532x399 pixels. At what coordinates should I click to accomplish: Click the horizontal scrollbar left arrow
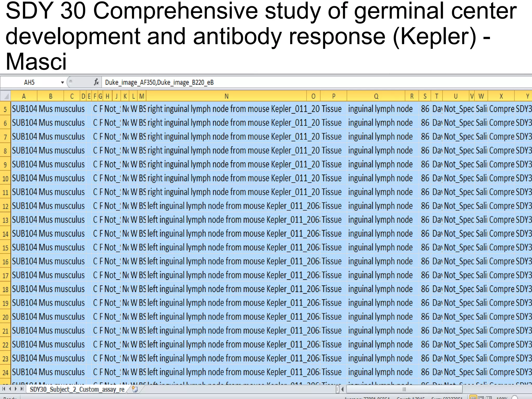point(343,389)
